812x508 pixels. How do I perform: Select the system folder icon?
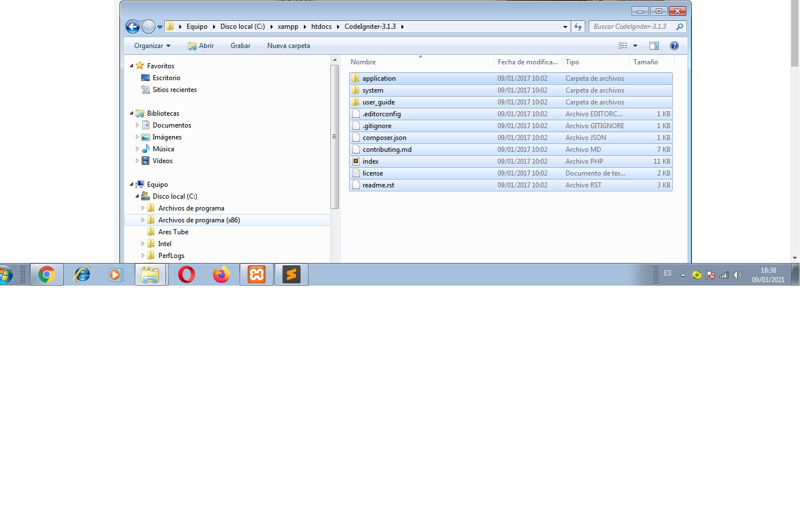pos(355,90)
